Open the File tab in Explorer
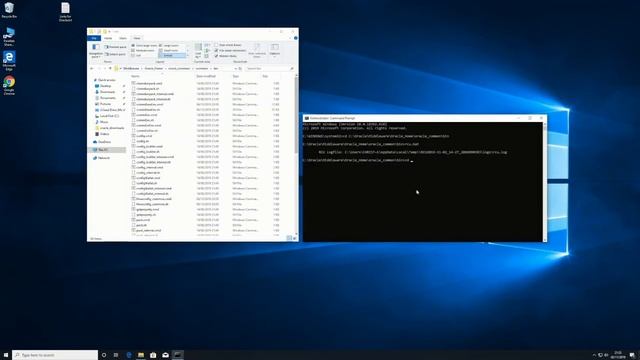Screen dimensions: 640x360 94,38
